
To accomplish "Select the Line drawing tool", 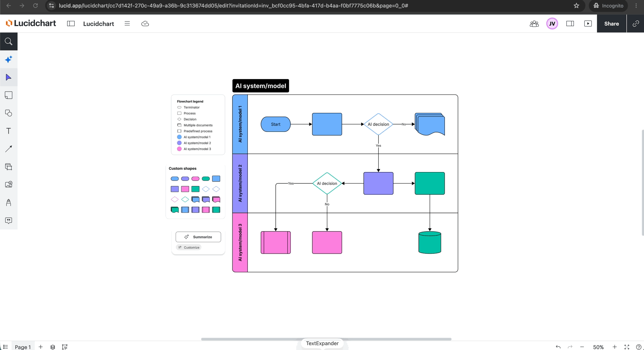I will [x=9, y=149].
